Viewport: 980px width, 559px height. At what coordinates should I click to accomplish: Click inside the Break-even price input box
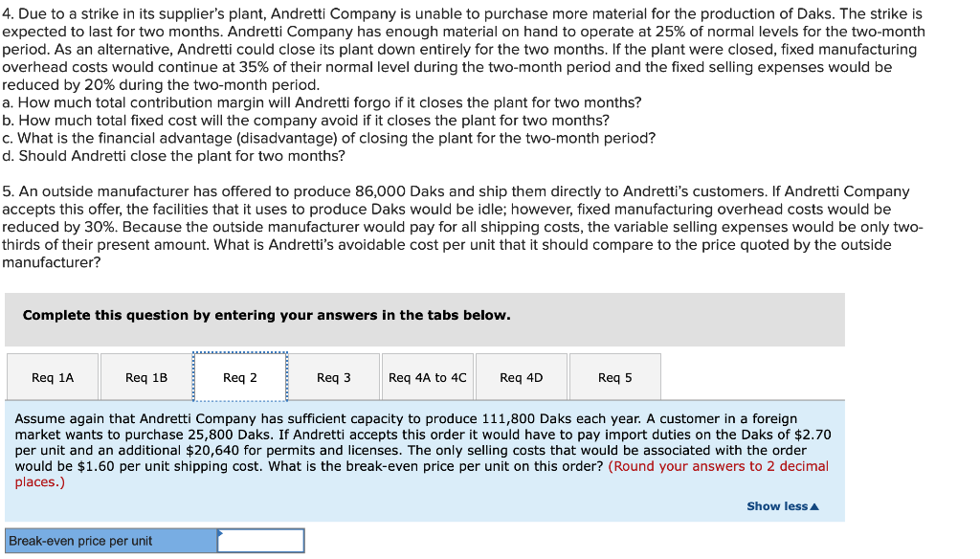[x=260, y=540]
